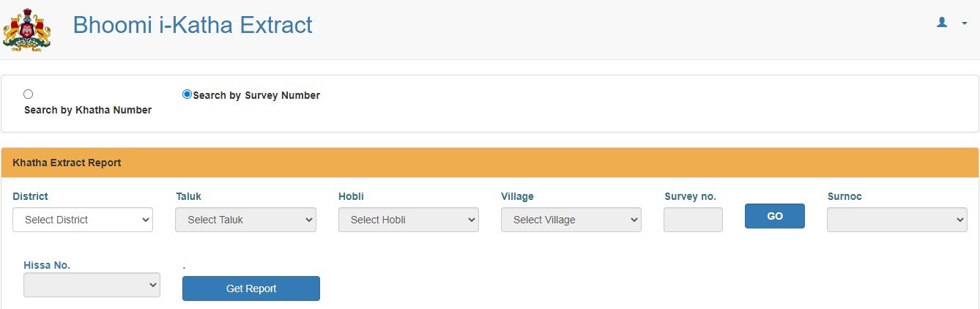Select the Search by Survey Number radio
This screenshot has height=309, width=980.
tap(187, 94)
